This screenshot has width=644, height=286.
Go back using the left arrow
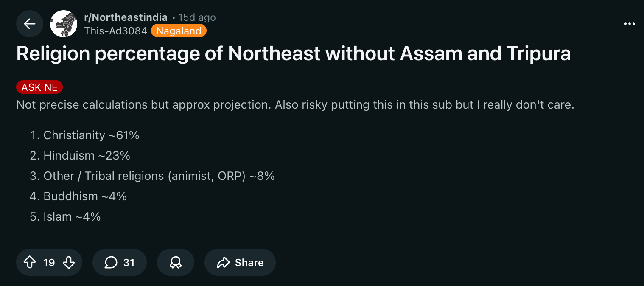30,24
